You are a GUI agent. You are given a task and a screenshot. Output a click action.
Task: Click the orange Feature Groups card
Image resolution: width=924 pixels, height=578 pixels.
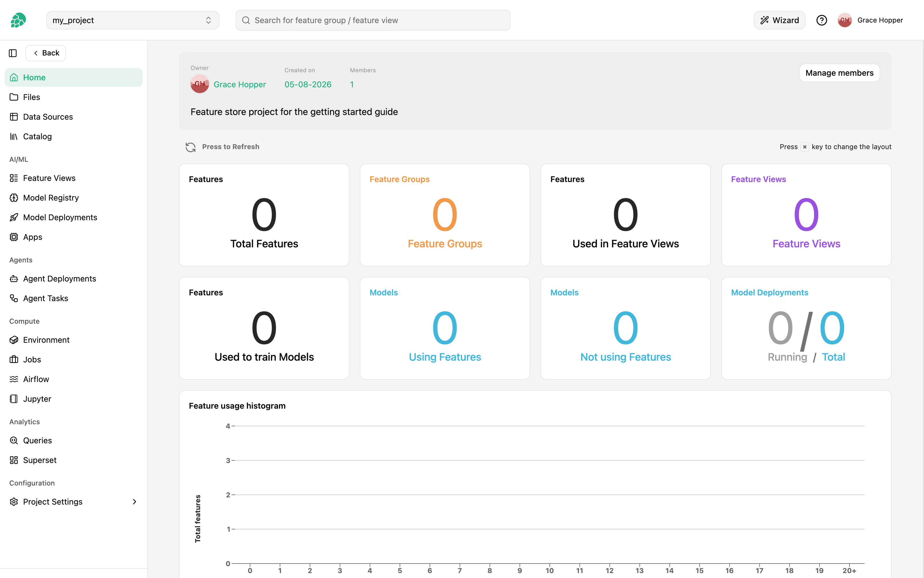[445, 215]
